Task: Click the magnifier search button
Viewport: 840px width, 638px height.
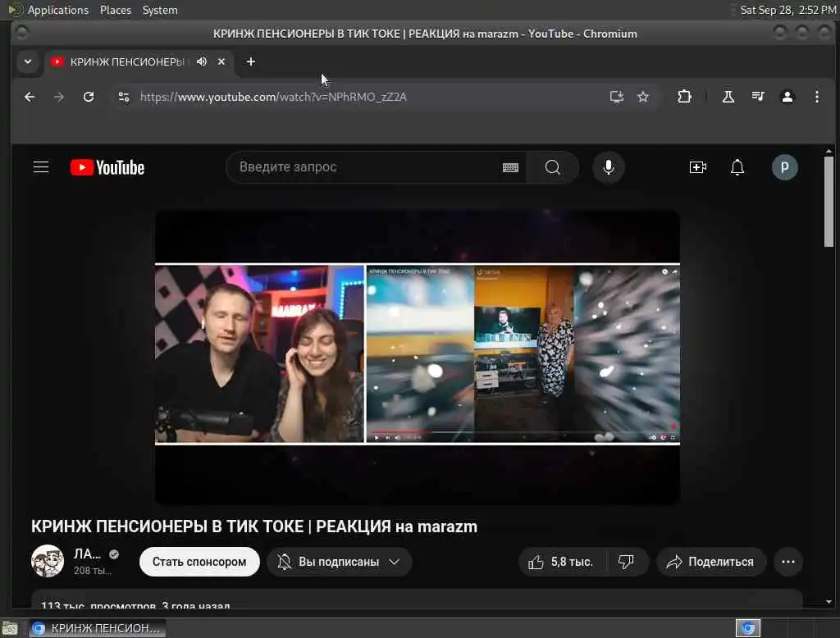Action: (552, 167)
